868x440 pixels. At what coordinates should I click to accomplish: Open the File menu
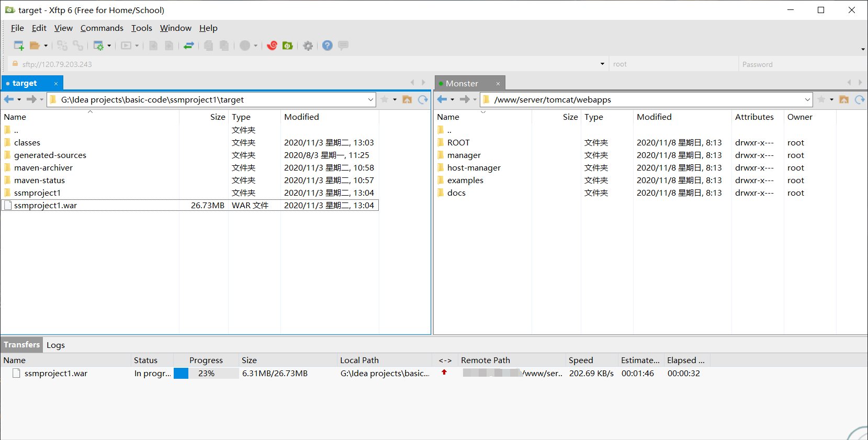[17, 28]
